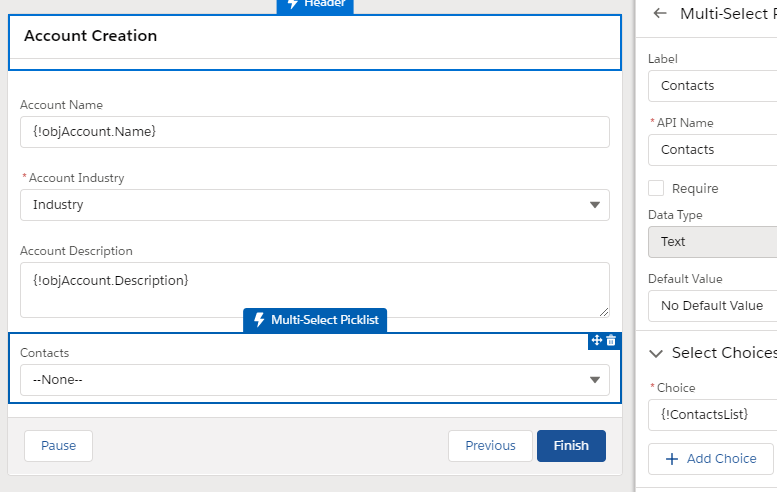Select the Header component tag

click(x=315, y=6)
